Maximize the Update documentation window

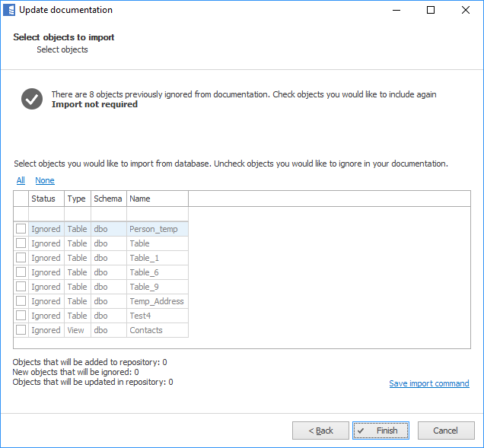pyautogui.click(x=431, y=11)
